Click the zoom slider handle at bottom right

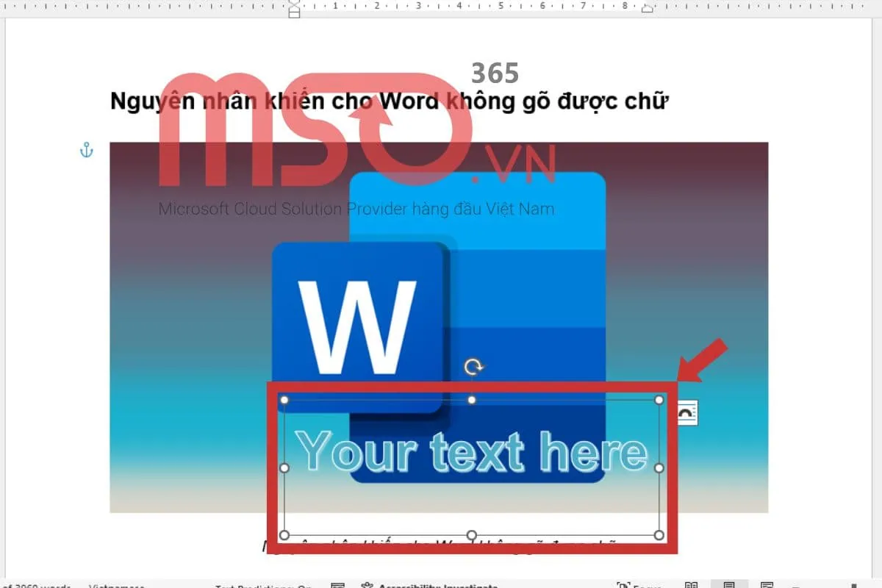tap(854, 584)
